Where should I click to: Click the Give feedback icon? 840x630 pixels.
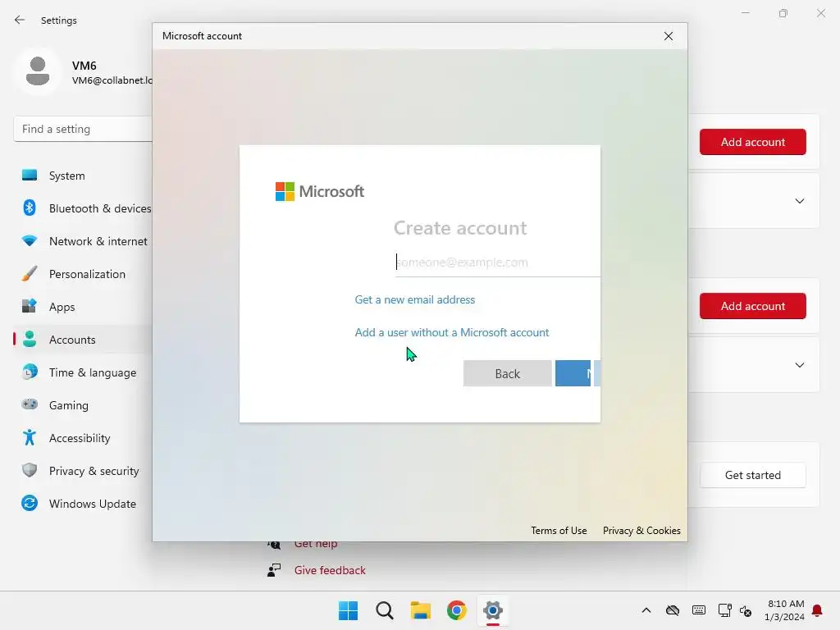point(274,570)
